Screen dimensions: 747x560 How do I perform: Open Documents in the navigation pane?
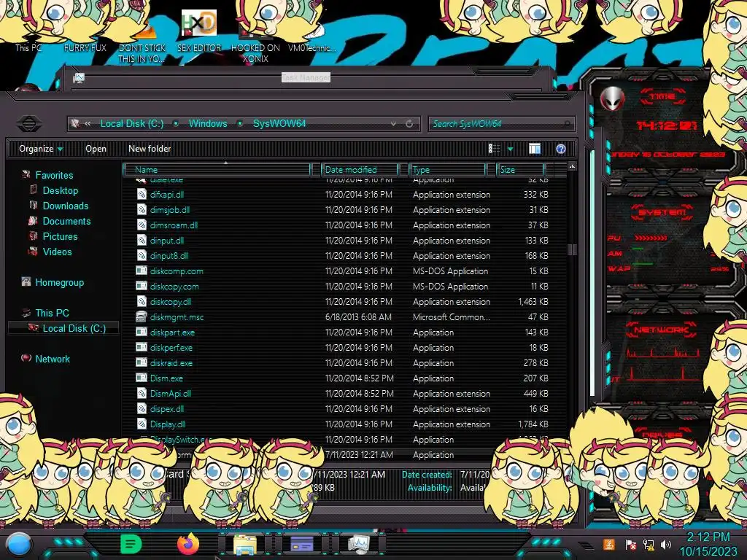[x=66, y=221]
